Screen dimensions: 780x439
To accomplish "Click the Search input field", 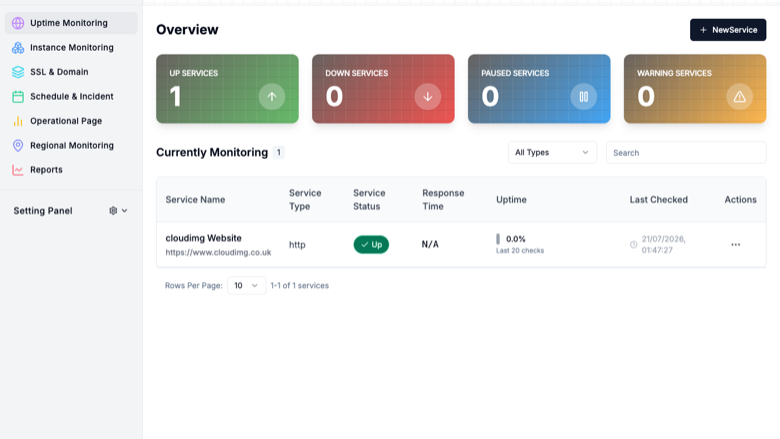I will coord(686,153).
